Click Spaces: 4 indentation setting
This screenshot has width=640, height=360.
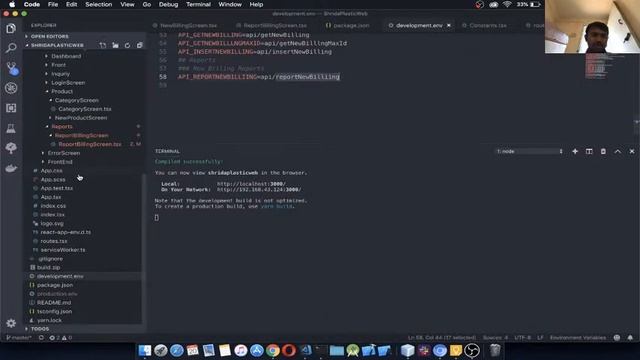pyautogui.click(x=495, y=338)
